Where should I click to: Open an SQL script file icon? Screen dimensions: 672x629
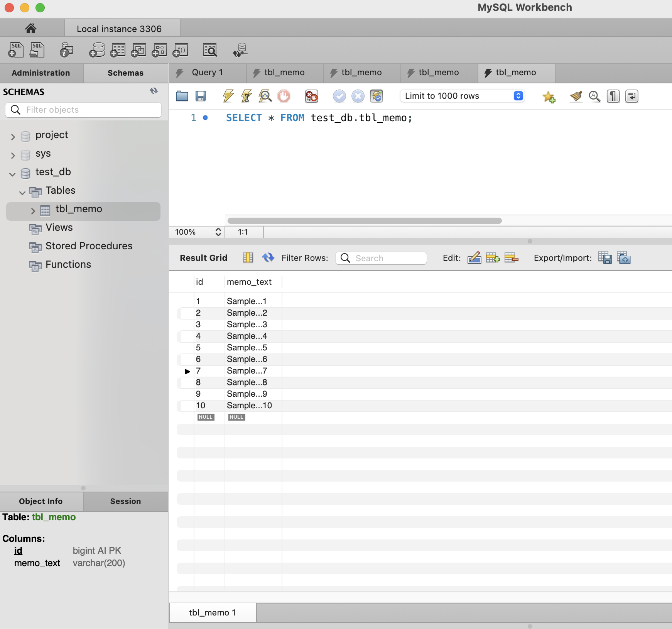click(x=37, y=50)
